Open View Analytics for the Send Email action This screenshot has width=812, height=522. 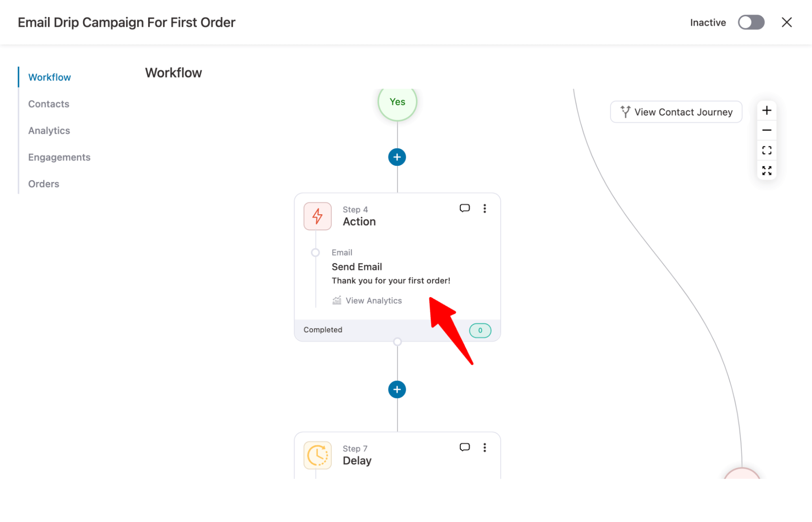pos(367,300)
